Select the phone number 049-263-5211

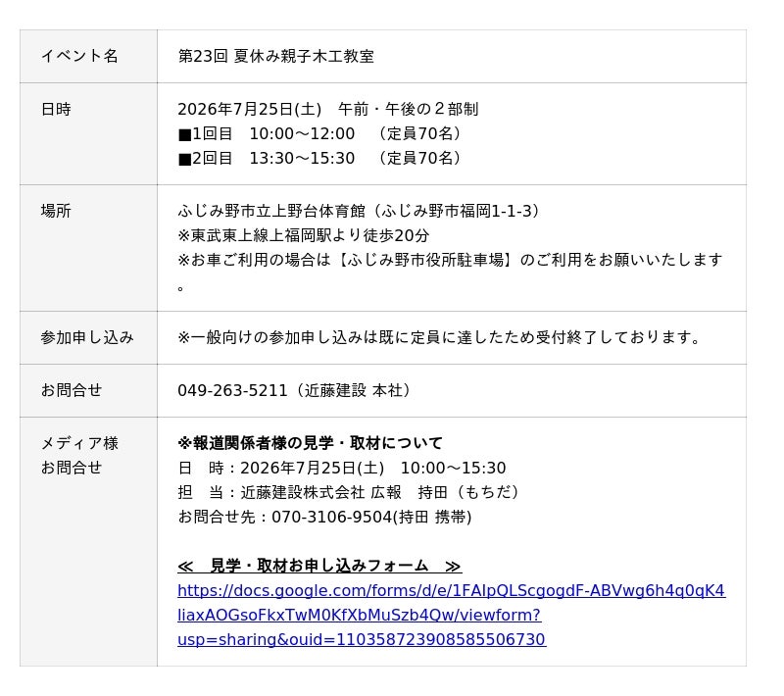[x=232, y=390]
